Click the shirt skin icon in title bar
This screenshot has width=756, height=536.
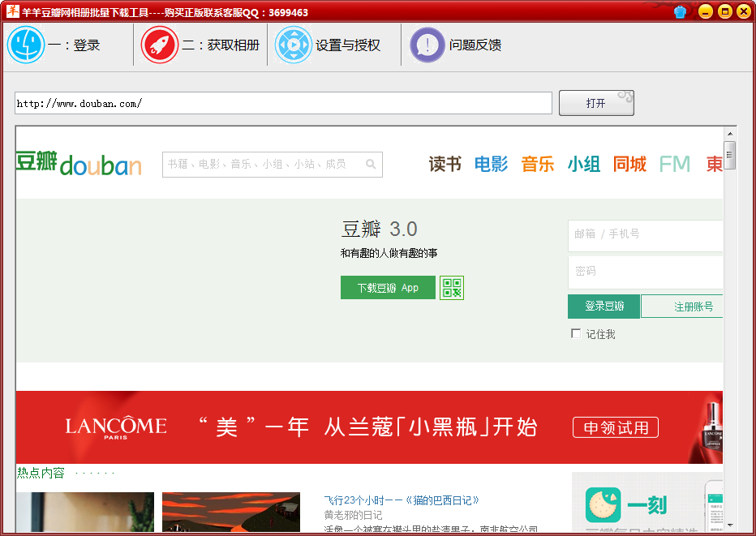(x=680, y=11)
